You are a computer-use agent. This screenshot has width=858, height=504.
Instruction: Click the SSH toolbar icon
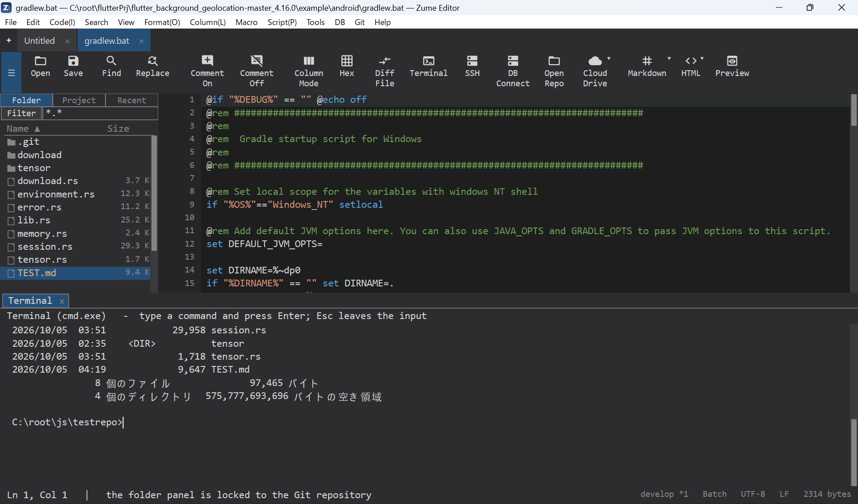(x=472, y=67)
